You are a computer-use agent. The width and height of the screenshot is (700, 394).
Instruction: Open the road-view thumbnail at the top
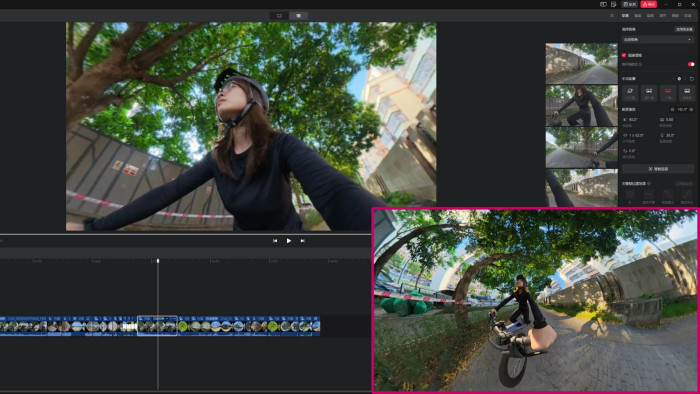pyautogui.click(x=581, y=63)
